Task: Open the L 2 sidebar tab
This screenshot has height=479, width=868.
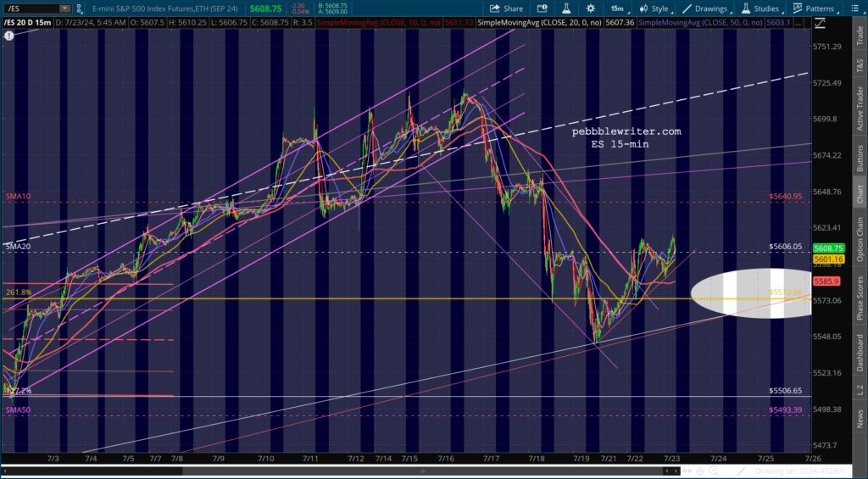Action: coord(860,389)
